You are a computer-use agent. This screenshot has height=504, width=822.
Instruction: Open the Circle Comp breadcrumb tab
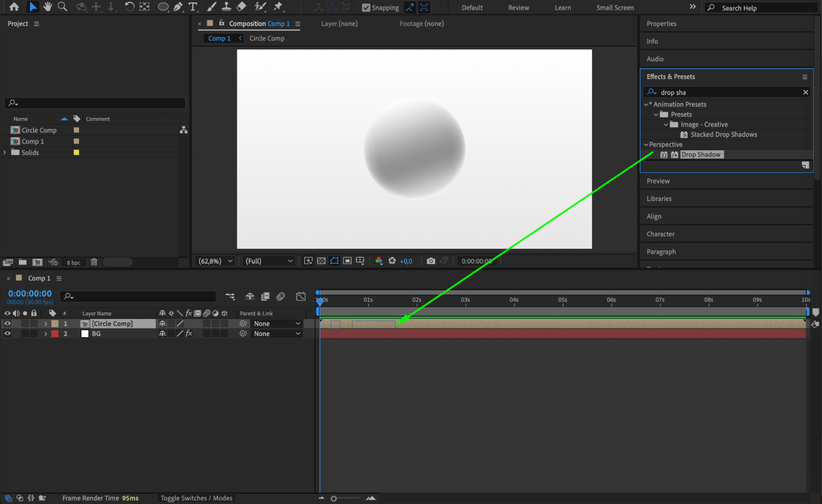[x=266, y=38]
